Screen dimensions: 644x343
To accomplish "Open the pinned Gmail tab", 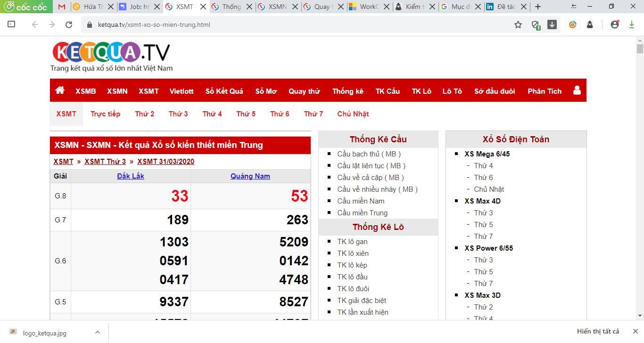I will pos(62,7).
